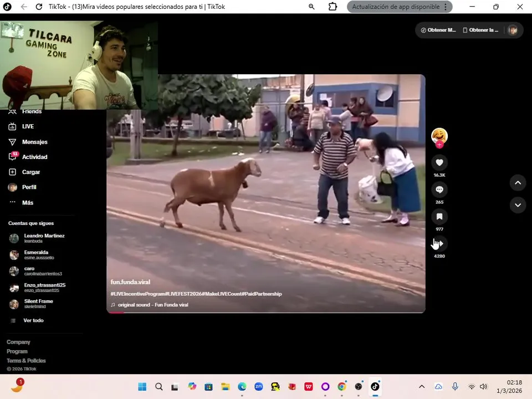
Task: Open the comments bubble showing 265
Action: pos(439,190)
